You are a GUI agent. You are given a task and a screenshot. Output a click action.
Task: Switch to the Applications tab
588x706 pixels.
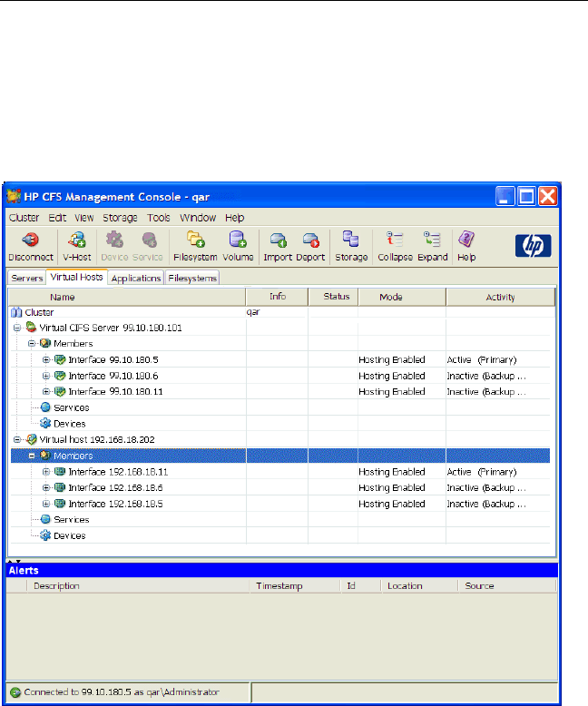pos(136,278)
